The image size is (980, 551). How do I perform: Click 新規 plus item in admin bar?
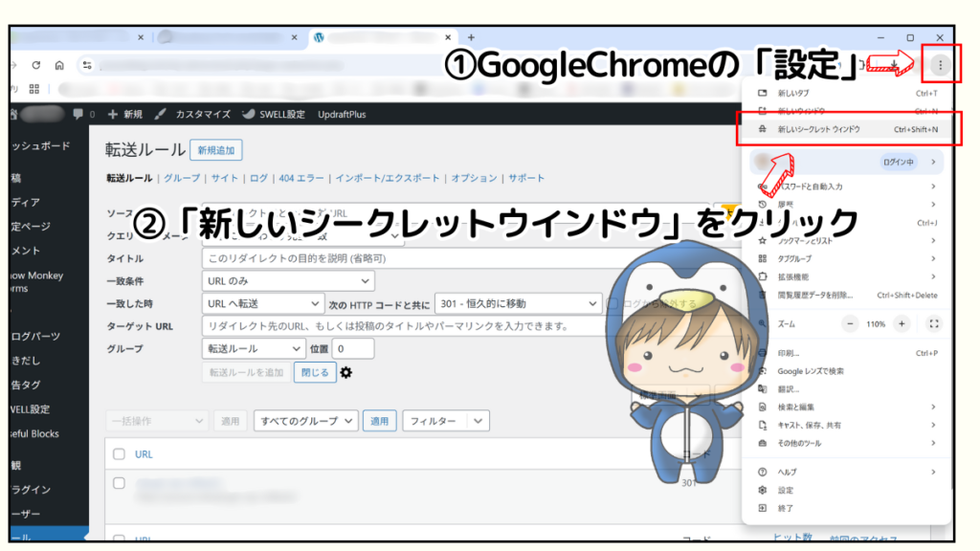(x=125, y=115)
